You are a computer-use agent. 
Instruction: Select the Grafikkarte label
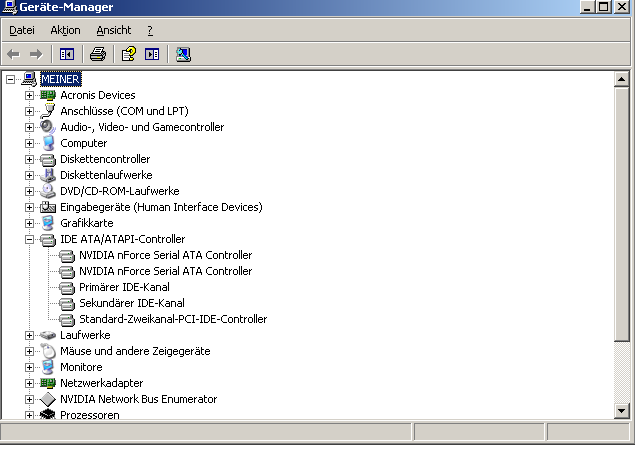[87, 223]
